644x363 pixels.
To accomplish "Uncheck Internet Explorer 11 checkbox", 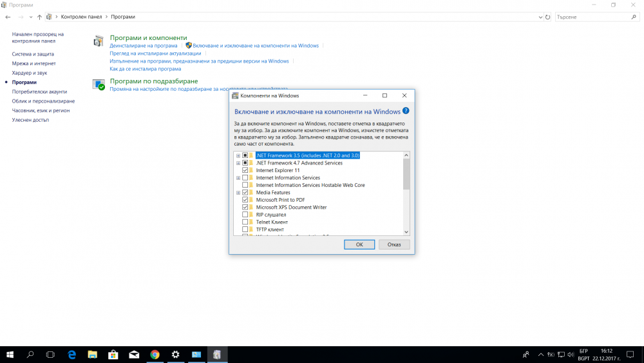I will click(x=245, y=170).
